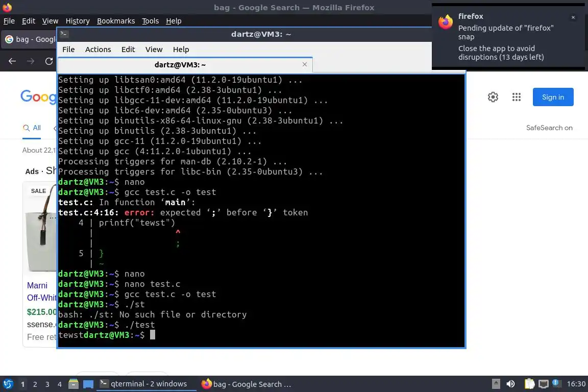588x392 pixels.
Task: Open Firefox View menu
Action: tap(50, 21)
